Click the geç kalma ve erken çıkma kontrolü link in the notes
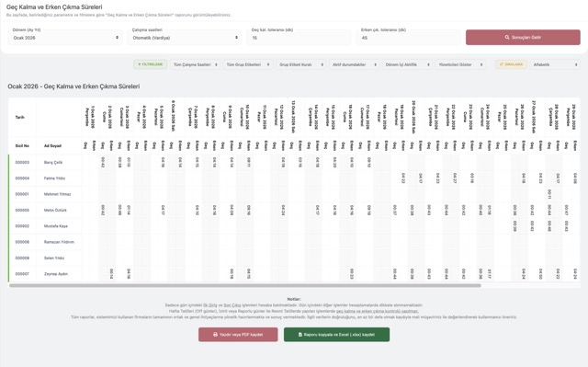The height and width of the screenshot is (367, 588). (378, 311)
